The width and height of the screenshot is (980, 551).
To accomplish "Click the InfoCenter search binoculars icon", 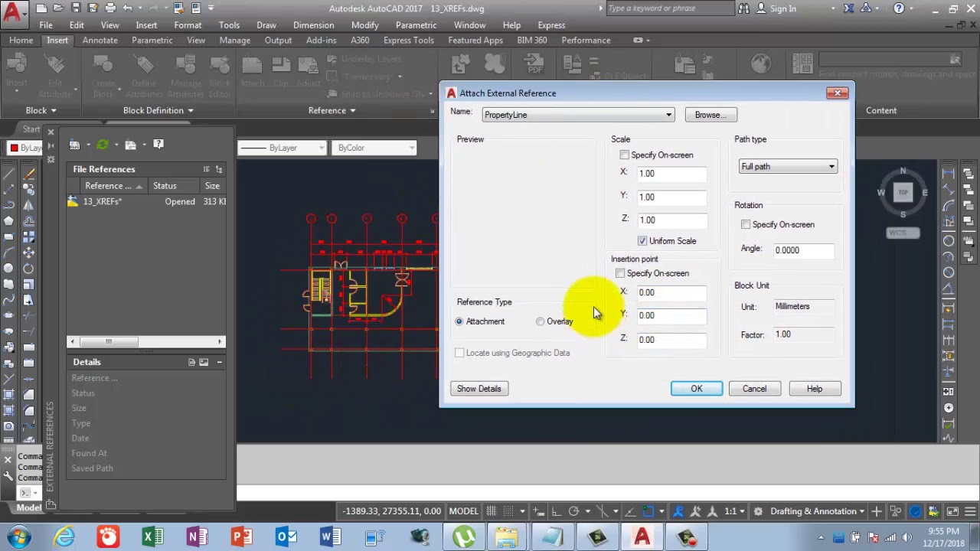I will pos(744,8).
